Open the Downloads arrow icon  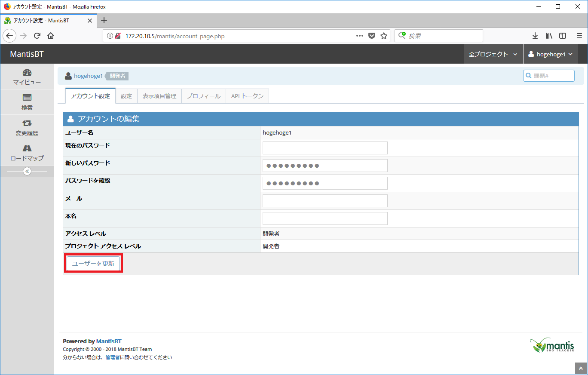535,36
